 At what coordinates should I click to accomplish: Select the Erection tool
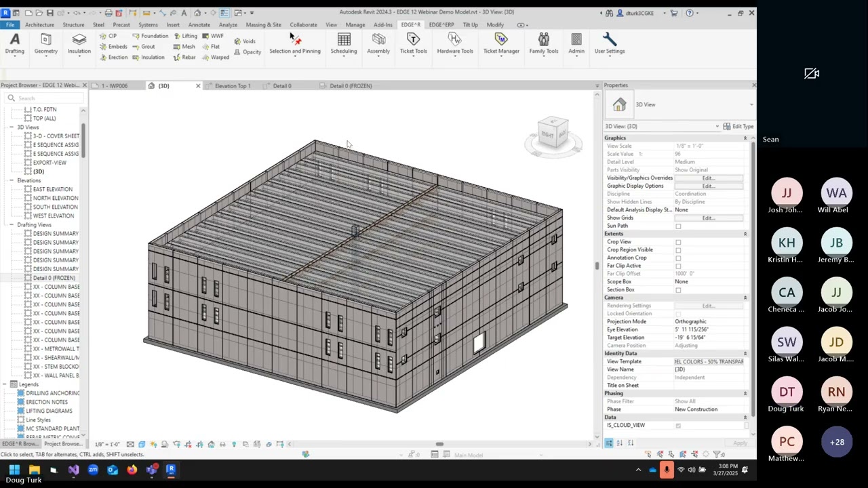pos(113,58)
